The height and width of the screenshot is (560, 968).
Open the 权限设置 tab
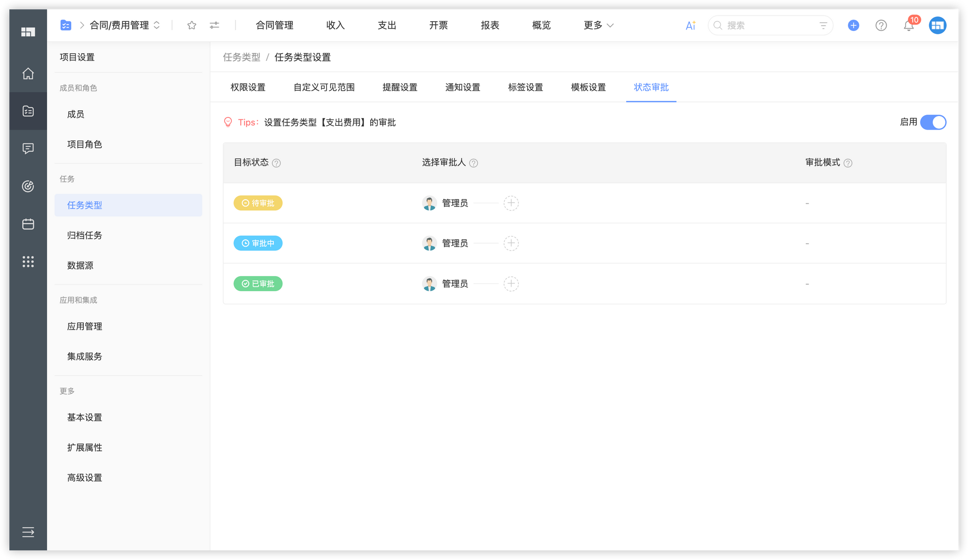pos(248,88)
